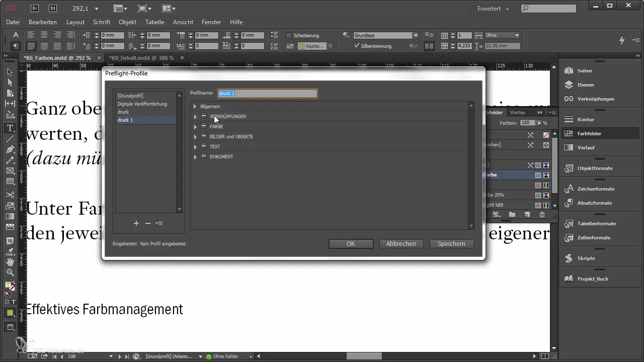
Task: Click the Speichern button
Action: [x=451, y=243]
